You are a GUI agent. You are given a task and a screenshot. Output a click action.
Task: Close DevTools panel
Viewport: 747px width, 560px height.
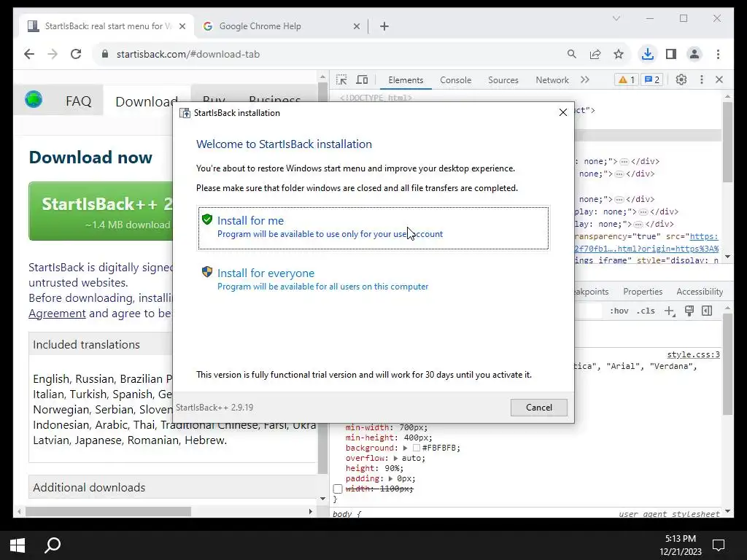tap(719, 79)
